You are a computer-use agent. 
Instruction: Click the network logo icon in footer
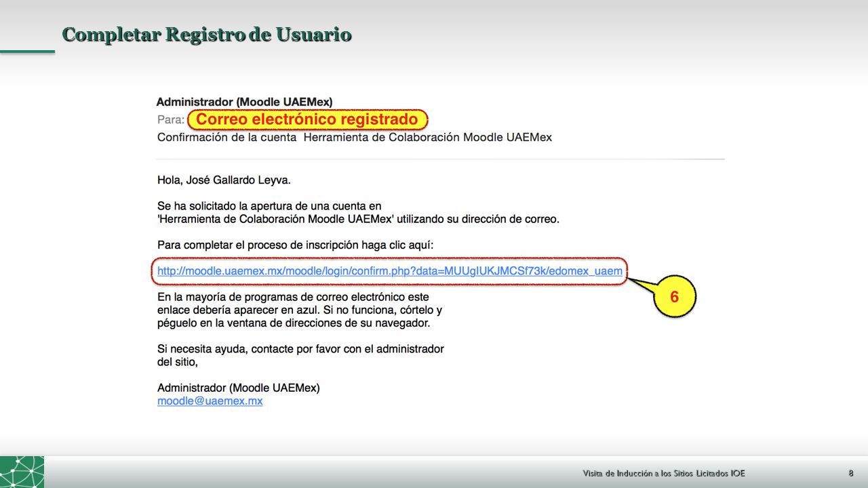point(22,472)
